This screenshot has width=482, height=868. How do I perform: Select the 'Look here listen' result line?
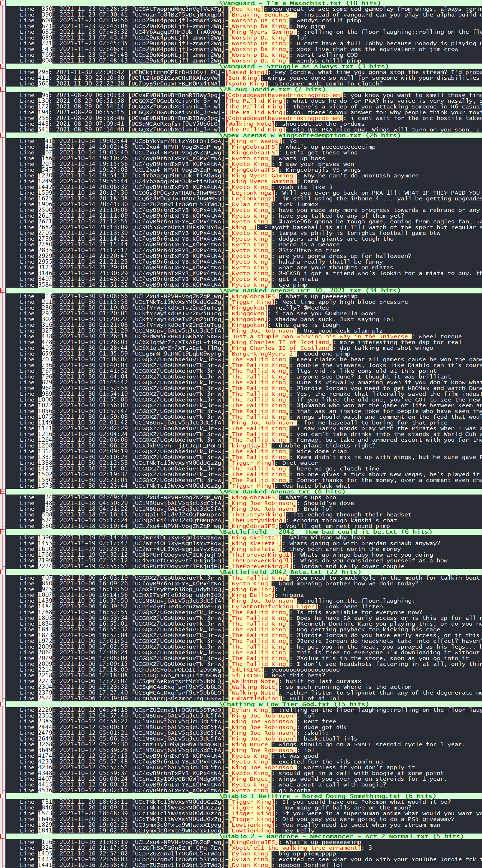244,607
